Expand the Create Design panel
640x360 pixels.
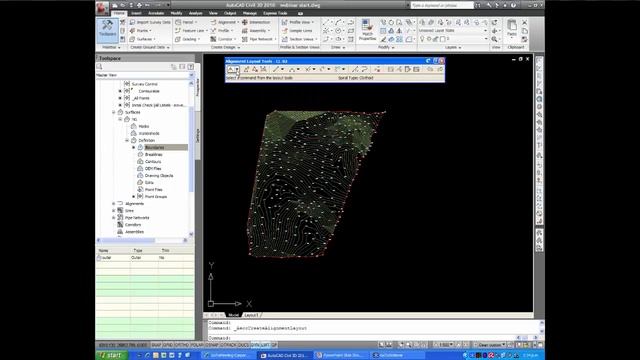[x=225, y=47]
